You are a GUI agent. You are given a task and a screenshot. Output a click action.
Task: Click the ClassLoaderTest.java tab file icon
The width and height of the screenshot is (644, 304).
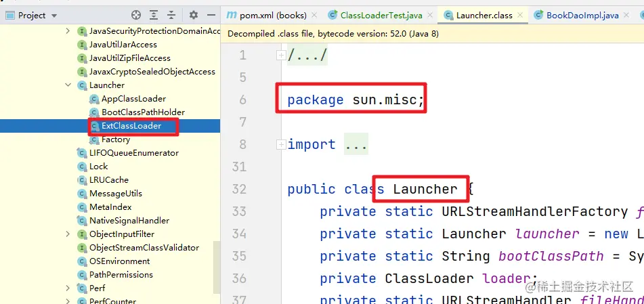(x=332, y=16)
